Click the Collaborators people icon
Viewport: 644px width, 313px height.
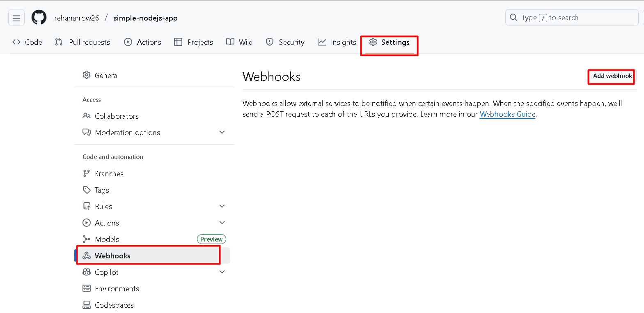pos(87,116)
